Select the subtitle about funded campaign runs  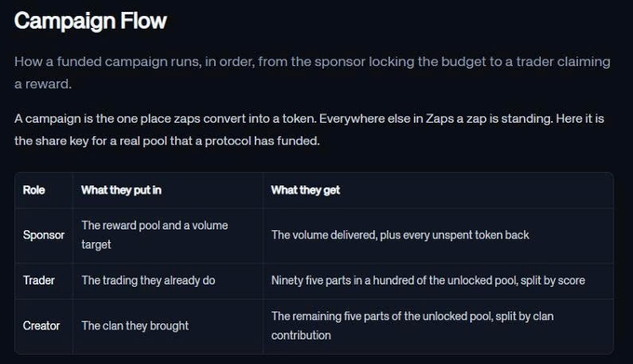[312, 73]
